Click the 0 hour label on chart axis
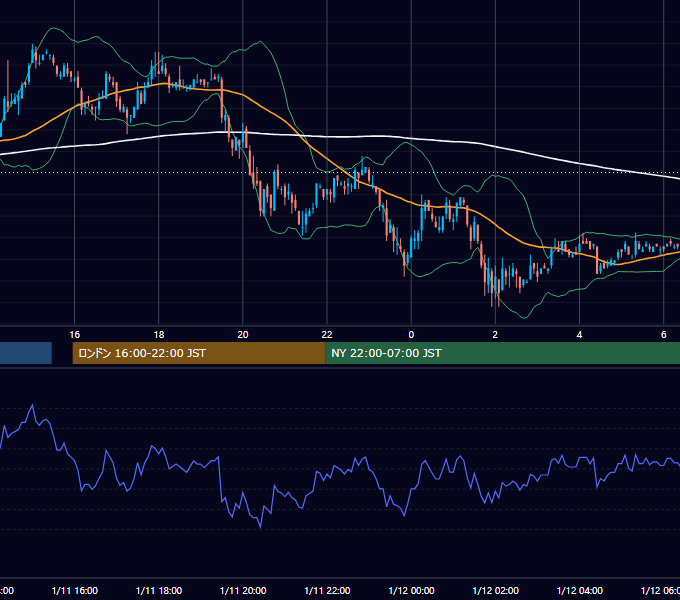This screenshot has width=680, height=600. click(411, 335)
